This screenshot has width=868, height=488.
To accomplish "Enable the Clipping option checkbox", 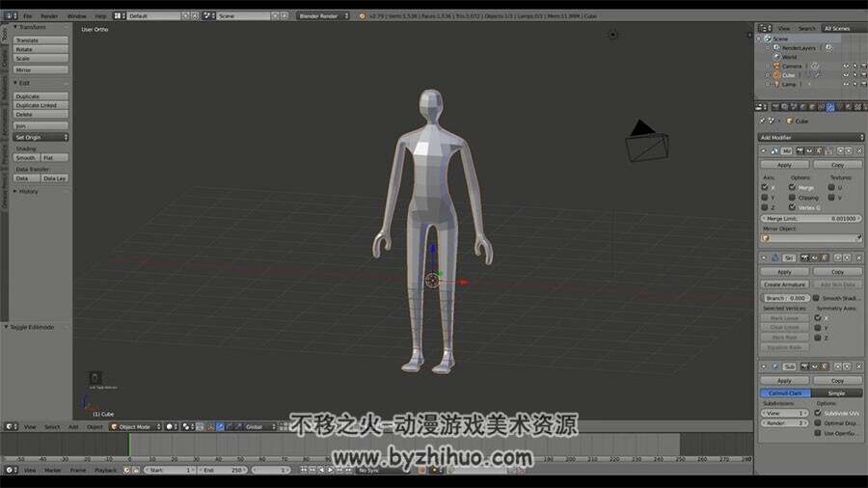I will [x=792, y=198].
